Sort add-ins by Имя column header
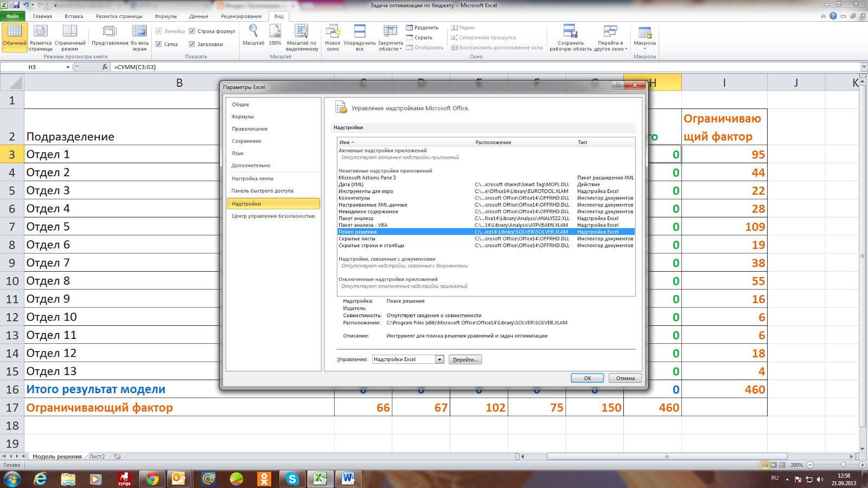The width and height of the screenshot is (868, 488). [x=405, y=142]
